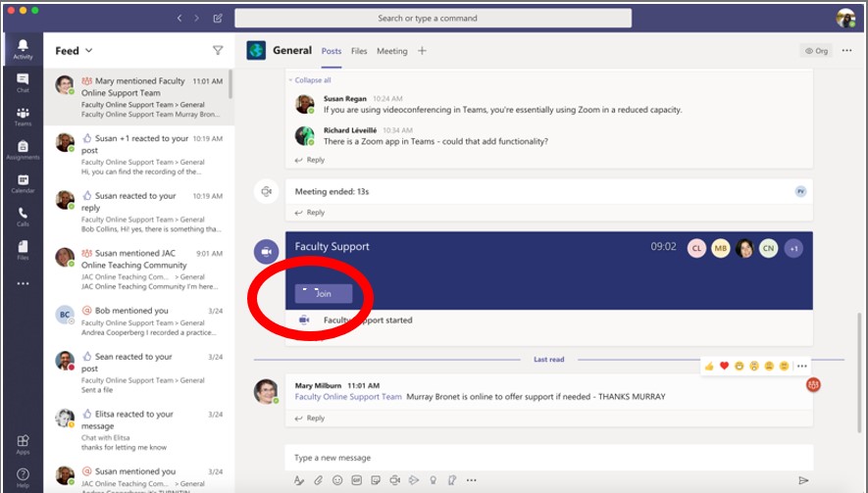This screenshot has height=493, width=868.
Task: Open Teams from the left rail
Action: [23, 117]
